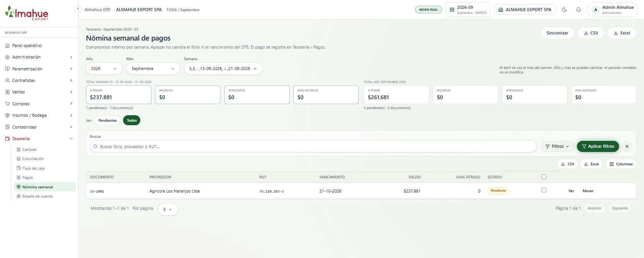
Task: Click the admin avatar letter A
Action: click(595, 10)
